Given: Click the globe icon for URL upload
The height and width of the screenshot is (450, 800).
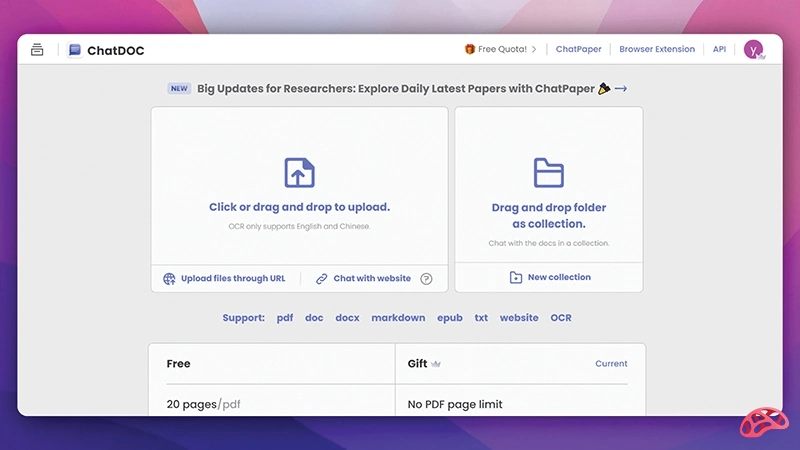Looking at the screenshot, I should tap(169, 279).
